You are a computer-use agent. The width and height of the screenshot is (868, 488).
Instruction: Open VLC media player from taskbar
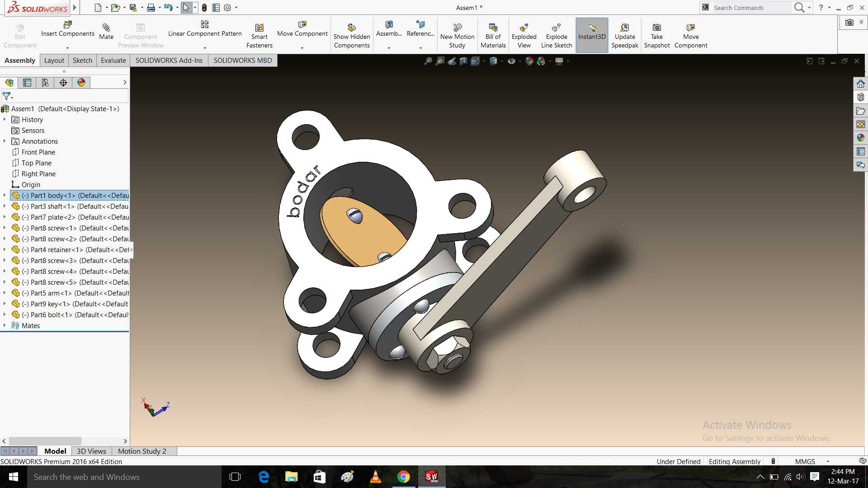click(375, 477)
